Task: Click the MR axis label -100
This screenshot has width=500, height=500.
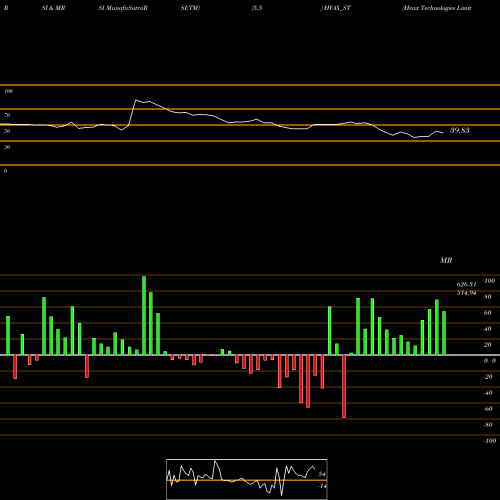Action: pos(490,441)
